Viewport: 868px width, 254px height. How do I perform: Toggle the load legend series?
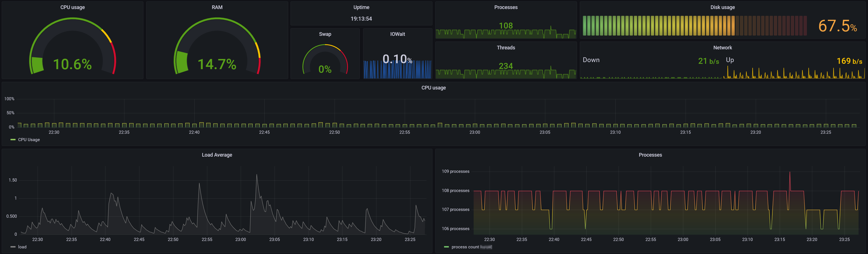pos(22,247)
